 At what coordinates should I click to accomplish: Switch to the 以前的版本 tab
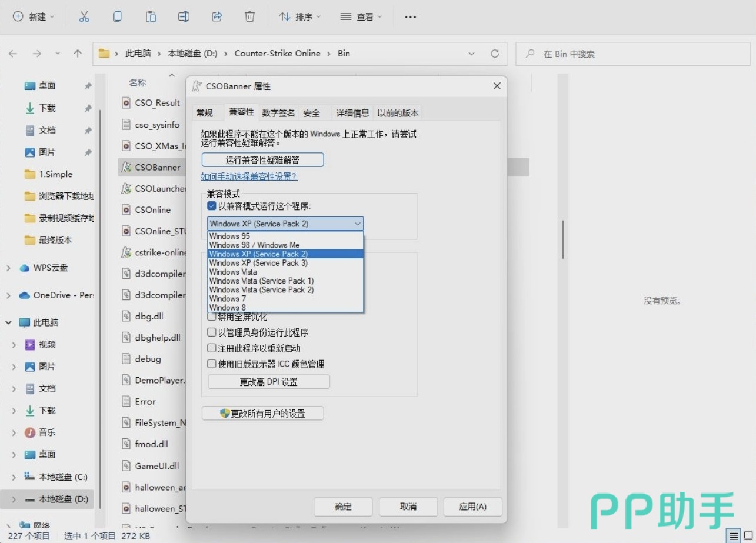click(x=398, y=113)
